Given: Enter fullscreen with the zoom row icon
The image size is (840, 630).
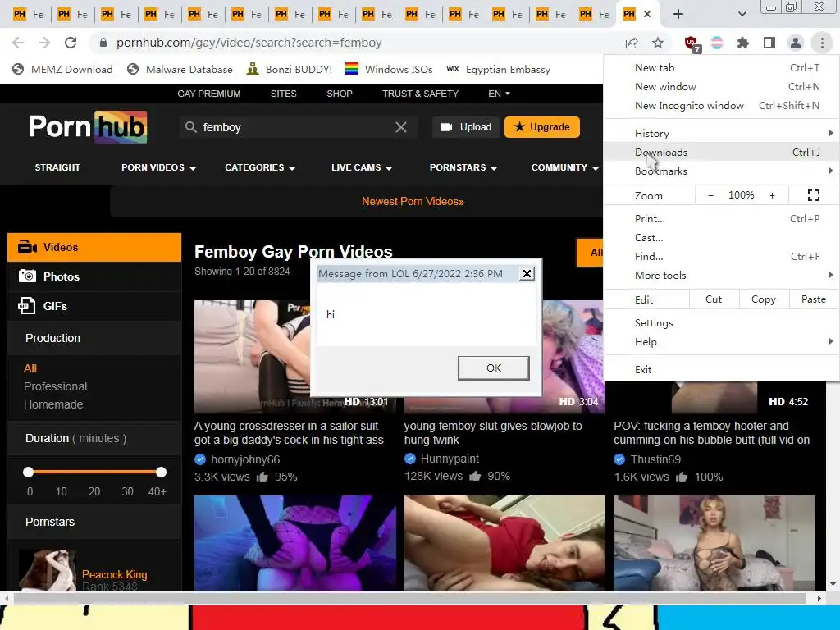Looking at the screenshot, I should tap(813, 195).
